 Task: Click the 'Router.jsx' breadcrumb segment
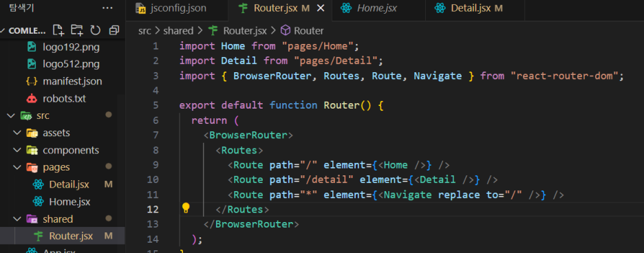(245, 31)
